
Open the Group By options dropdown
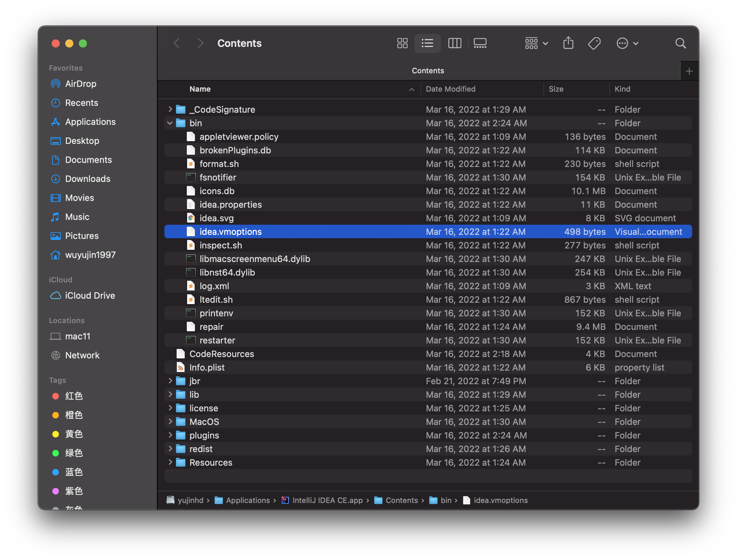coord(536,43)
